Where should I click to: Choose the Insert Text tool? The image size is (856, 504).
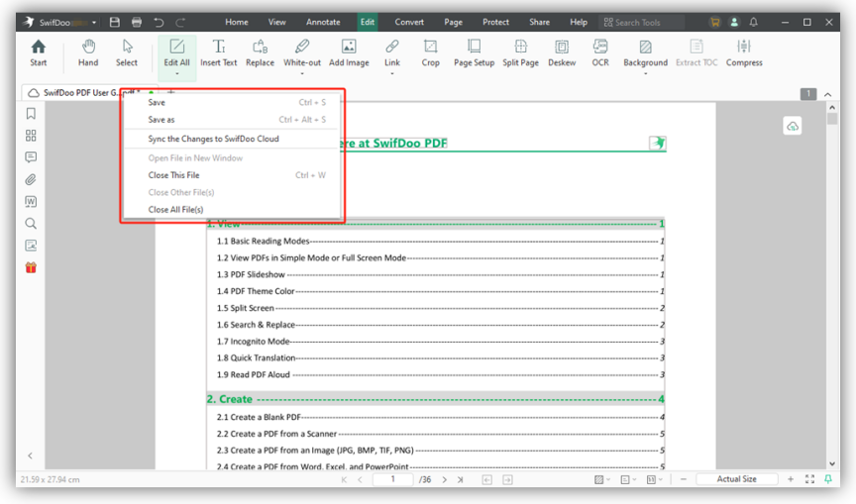point(218,52)
